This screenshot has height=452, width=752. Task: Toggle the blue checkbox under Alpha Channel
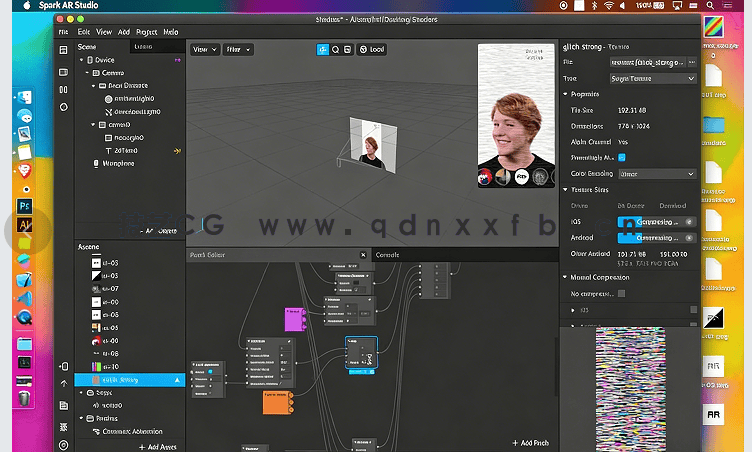(622, 157)
